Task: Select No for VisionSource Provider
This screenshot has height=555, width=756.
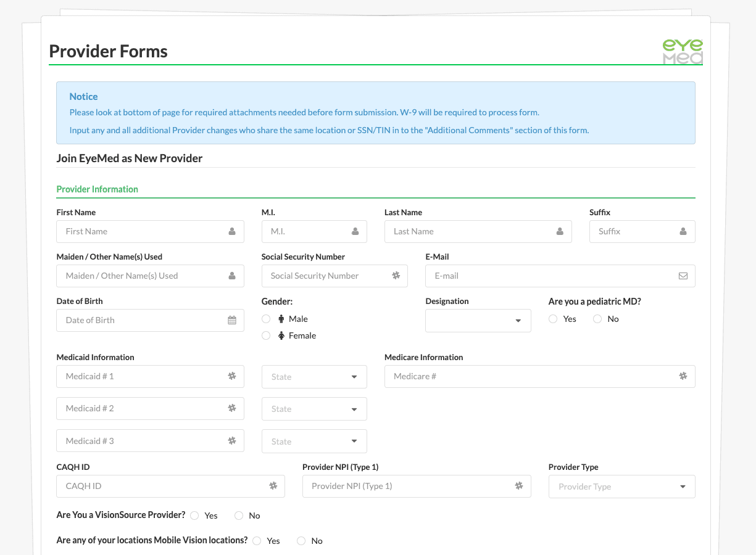Action: pyautogui.click(x=239, y=516)
